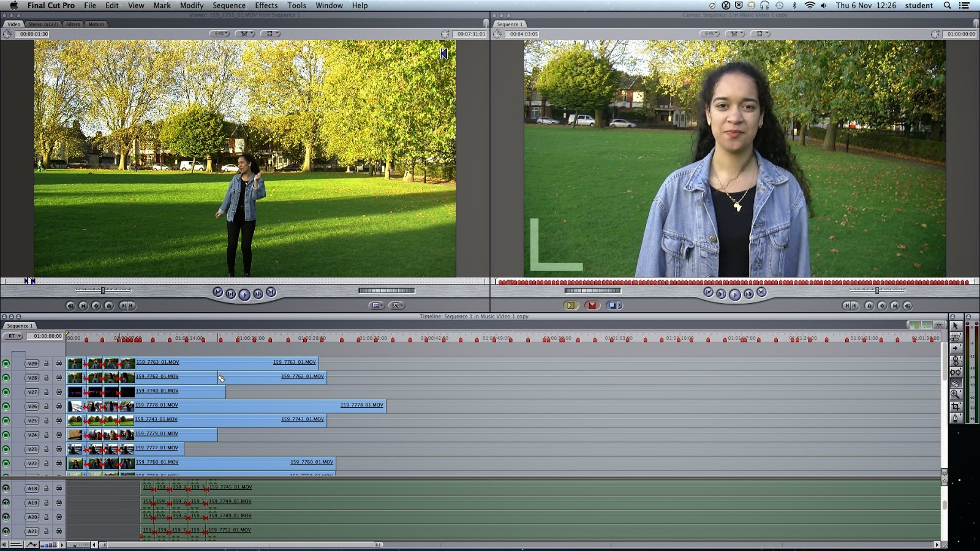Viewport: 980px width, 551px height.
Task: Select the Slip tool in tool palette
Action: (x=956, y=372)
